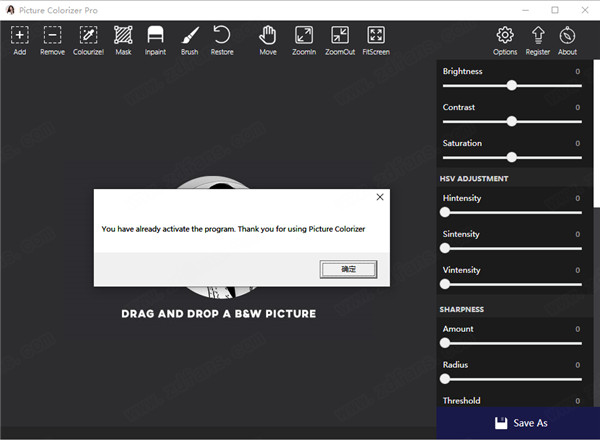Click the activation message text in dialog

tap(233, 229)
